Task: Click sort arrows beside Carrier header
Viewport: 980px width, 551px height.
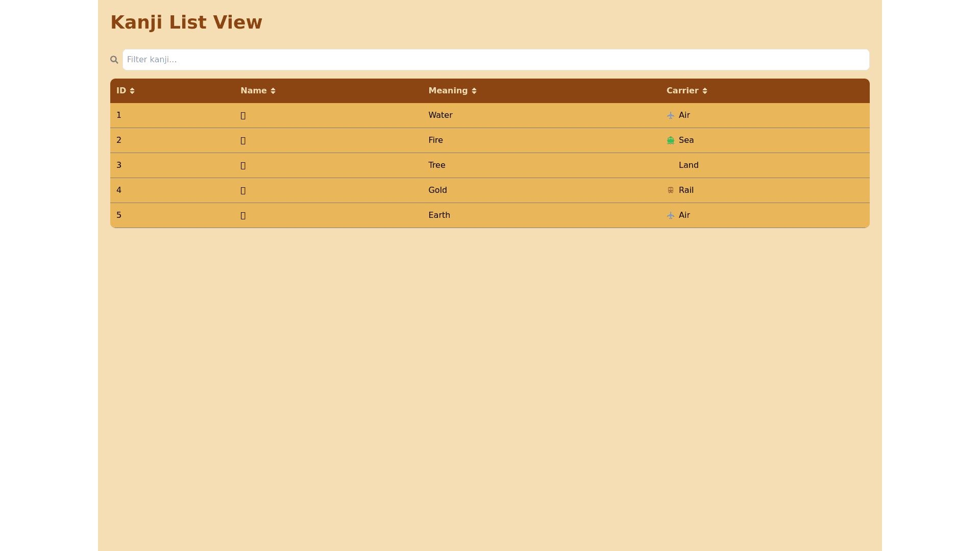Action: click(705, 91)
